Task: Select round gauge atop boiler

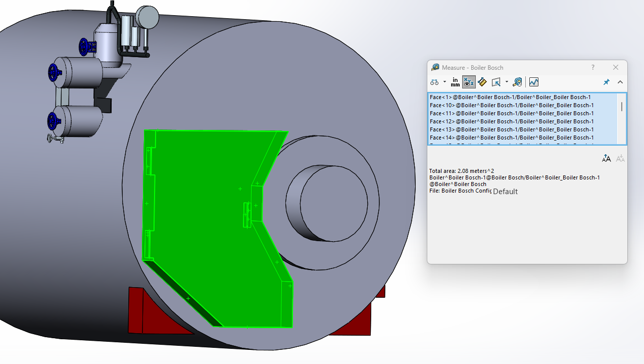Action: point(146,17)
